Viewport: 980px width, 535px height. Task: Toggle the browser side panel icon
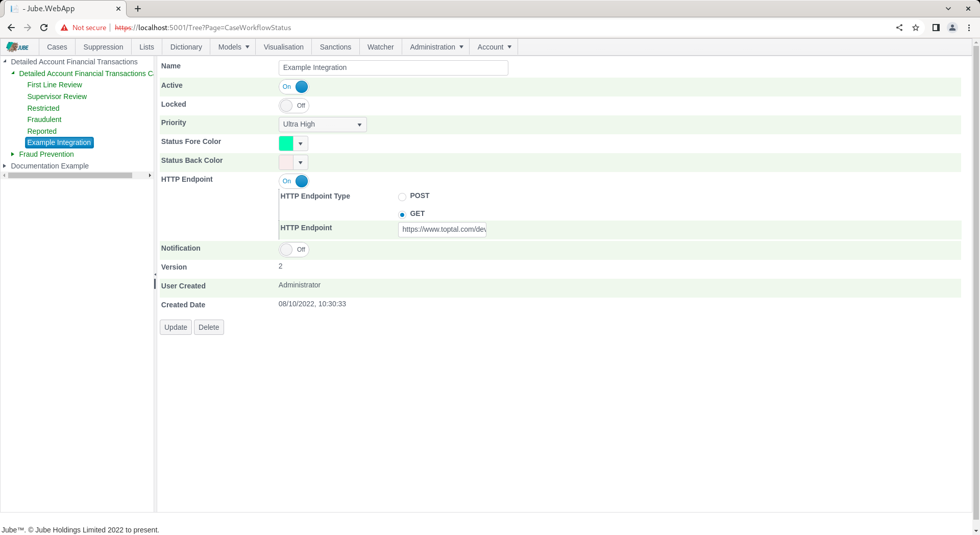coord(936,28)
